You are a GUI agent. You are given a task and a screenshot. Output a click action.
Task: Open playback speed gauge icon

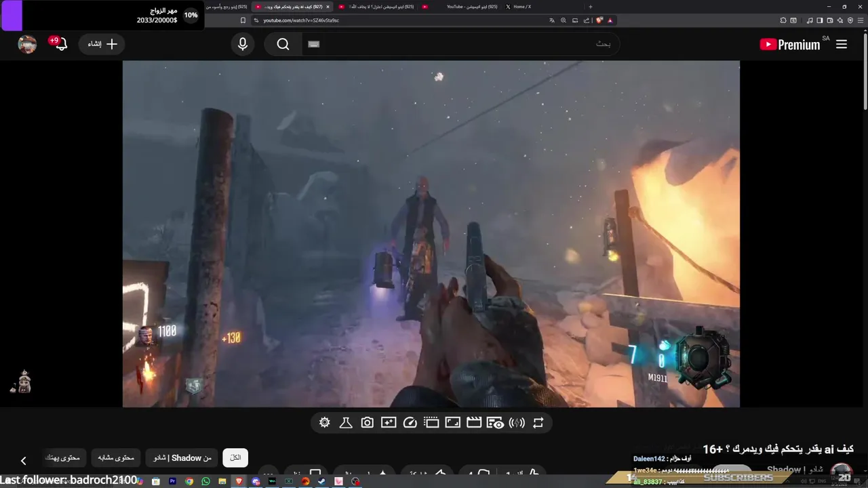tap(410, 423)
